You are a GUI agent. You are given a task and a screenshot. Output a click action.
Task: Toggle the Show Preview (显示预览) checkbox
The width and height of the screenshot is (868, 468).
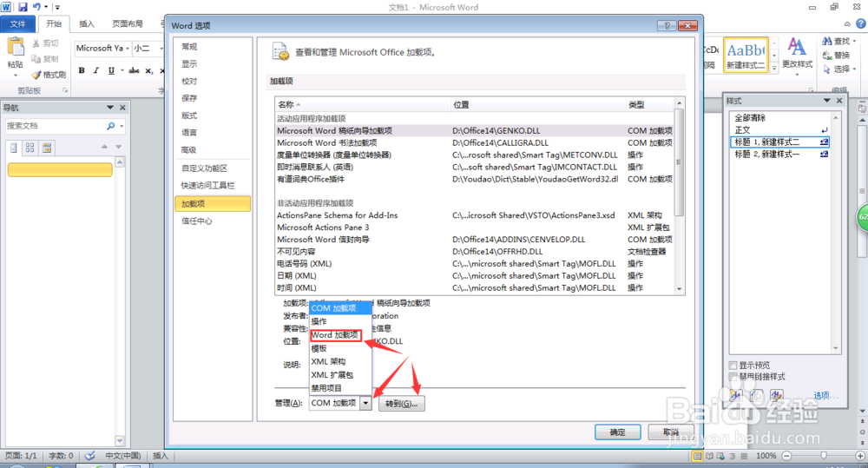(733, 365)
